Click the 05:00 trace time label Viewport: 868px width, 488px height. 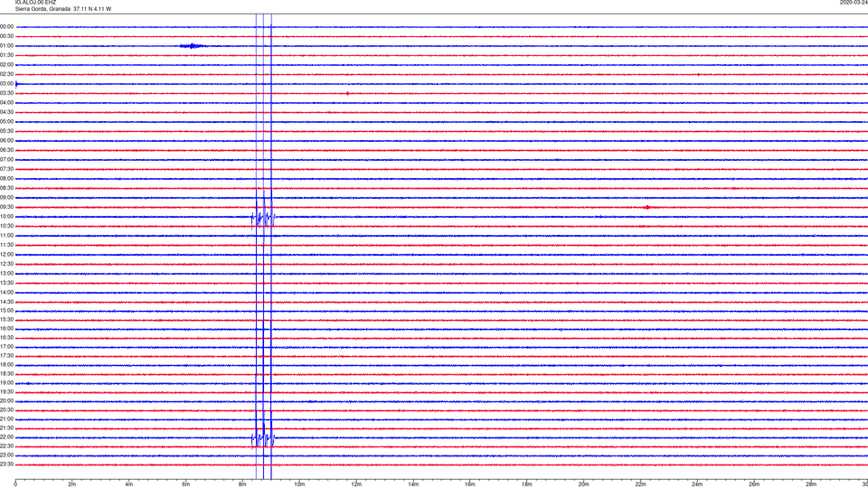pos(6,122)
